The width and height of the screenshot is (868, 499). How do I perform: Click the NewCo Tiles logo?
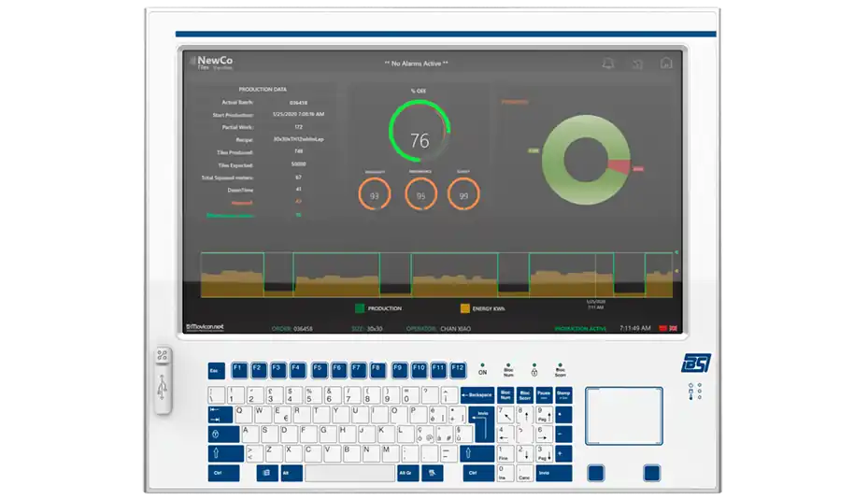tap(211, 63)
